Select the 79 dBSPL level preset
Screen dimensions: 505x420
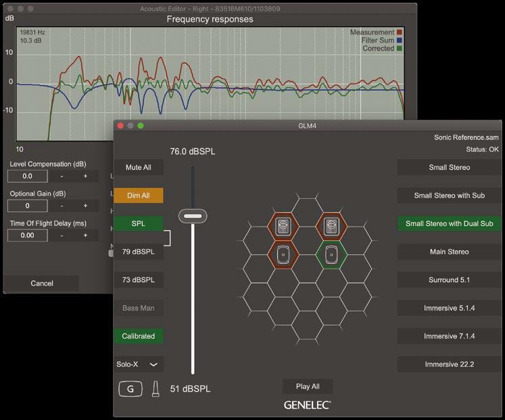pyautogui.click(x=139, y=252)
